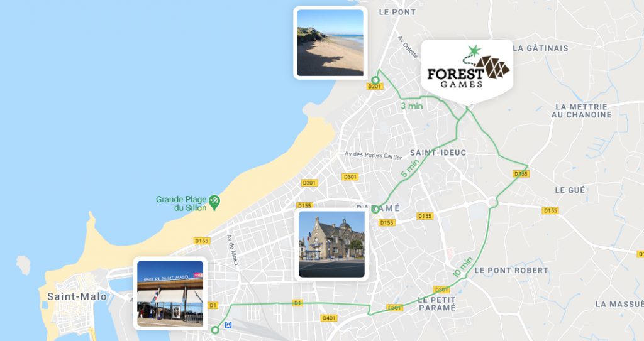The image size is (644, 341).
Task: Click the Saint-Malo city label
Action: 77,296
